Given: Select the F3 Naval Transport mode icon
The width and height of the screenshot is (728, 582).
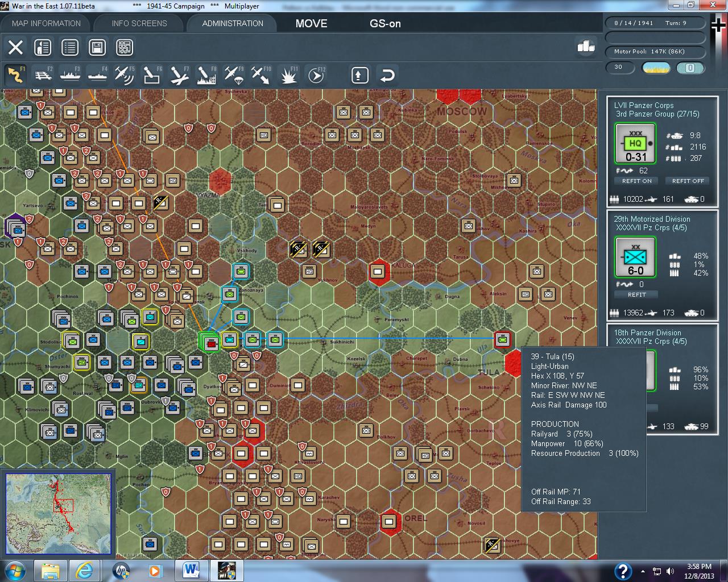Looking at the screenshot, I should point(70,75).
